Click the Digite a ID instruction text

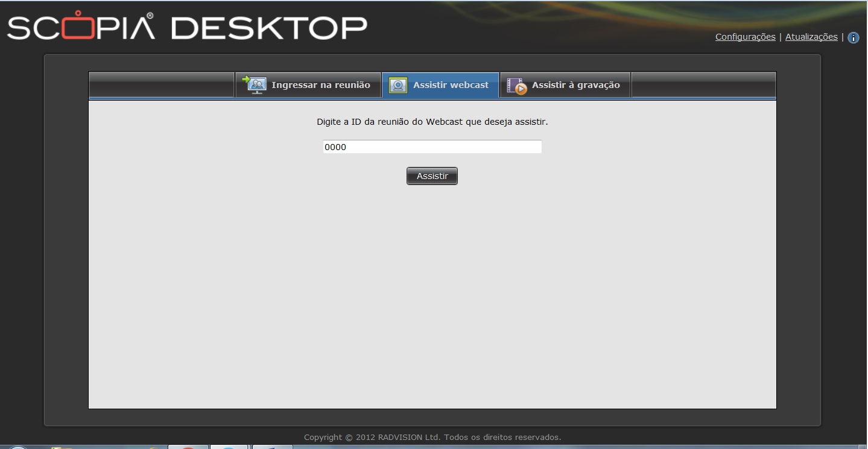[432, 122]
